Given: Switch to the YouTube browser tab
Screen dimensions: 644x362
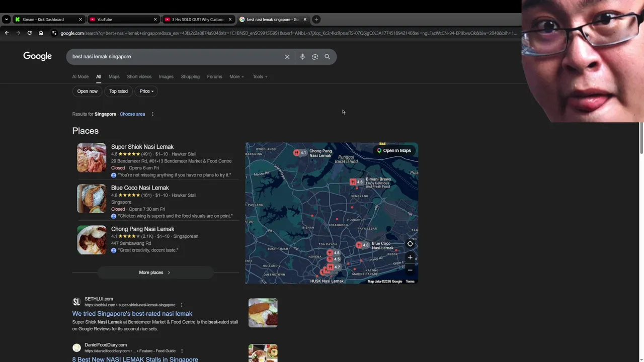Looking at the screenshot, I should (123, 20).
